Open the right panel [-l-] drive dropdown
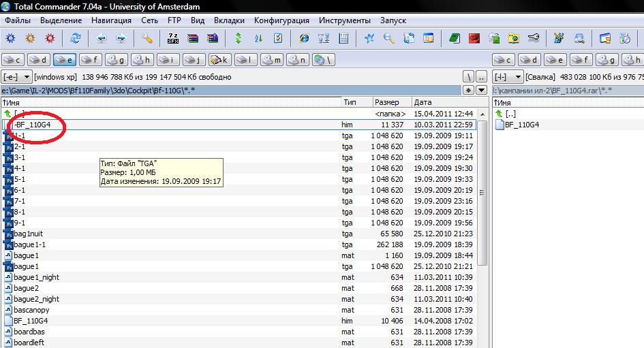 point(508,77)
